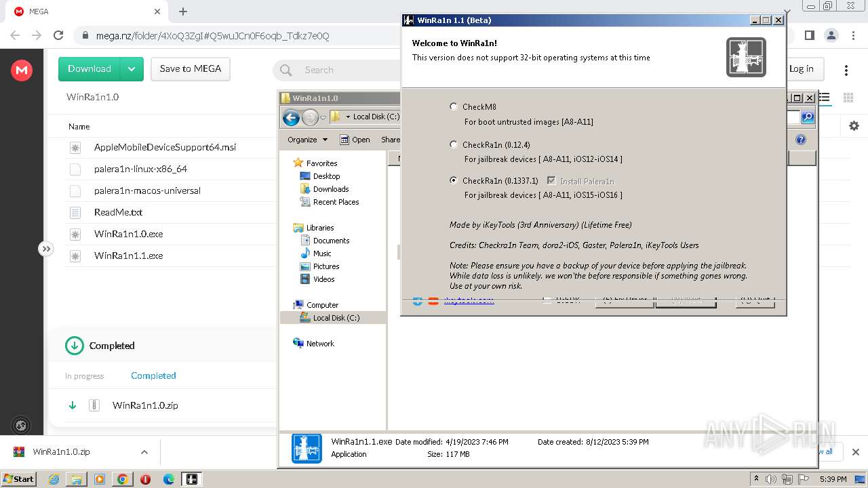Open media player taskbar icon

click(100, 479)
